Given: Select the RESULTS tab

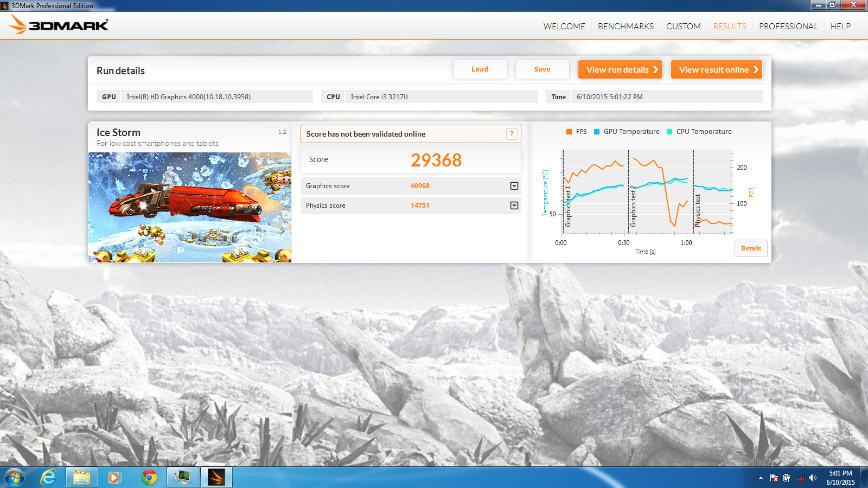Looking at the screenshot, I should [730, 26].
